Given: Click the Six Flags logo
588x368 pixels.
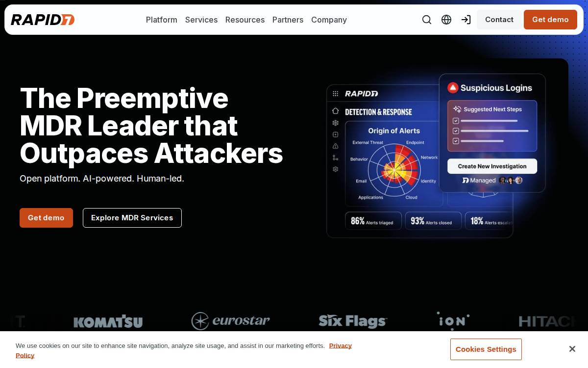Looking at the screenshot, I should pyautogui.click(x=353, y=321).
